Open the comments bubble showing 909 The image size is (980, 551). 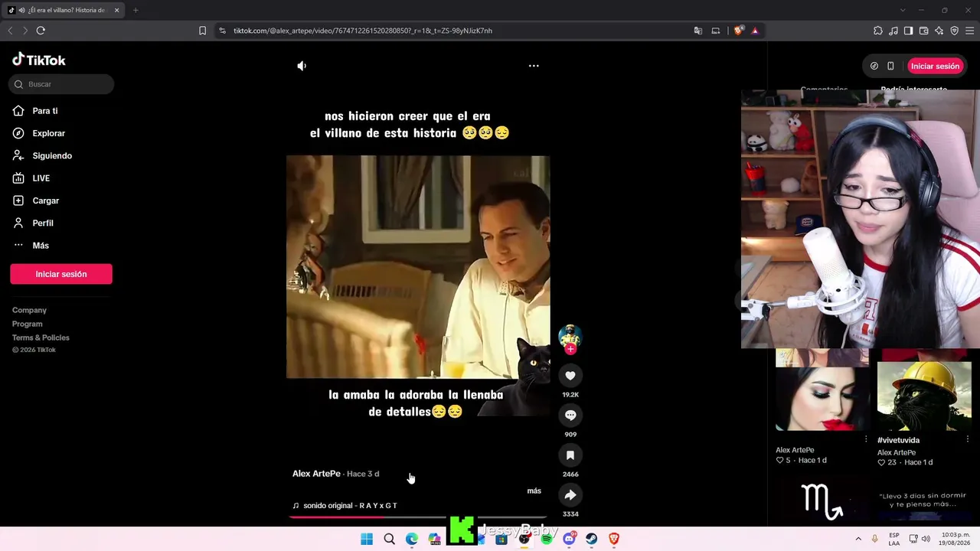pos(570,416)
